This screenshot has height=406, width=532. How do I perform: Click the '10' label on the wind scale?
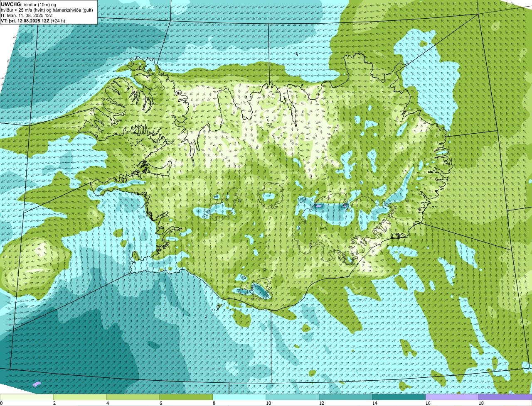coord(268,403)
